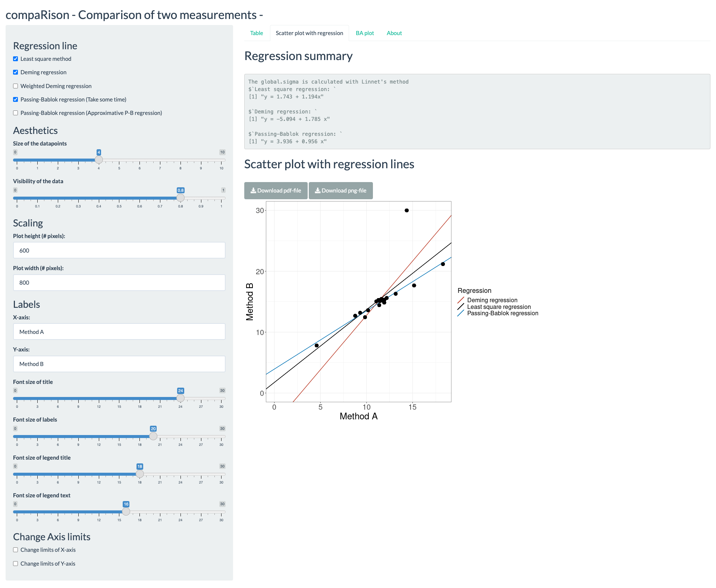Click the Deming equation 'y = -5.094 + 1.785 x'
This screenshot has height=588, width=716.
click(x=295, y=119)
